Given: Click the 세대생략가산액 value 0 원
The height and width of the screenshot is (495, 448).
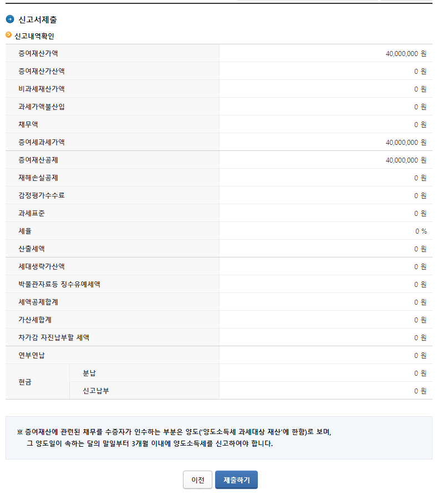Looking at the screenshot, I should [x=420, y=266].
